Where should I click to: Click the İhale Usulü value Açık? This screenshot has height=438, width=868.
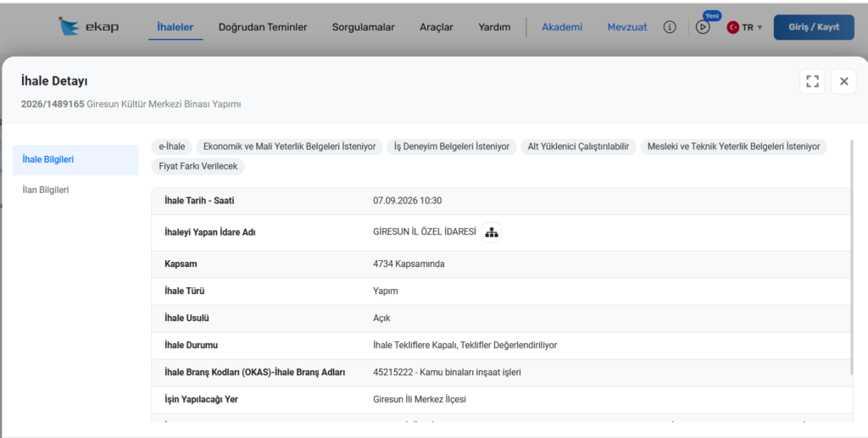[381, 318]
